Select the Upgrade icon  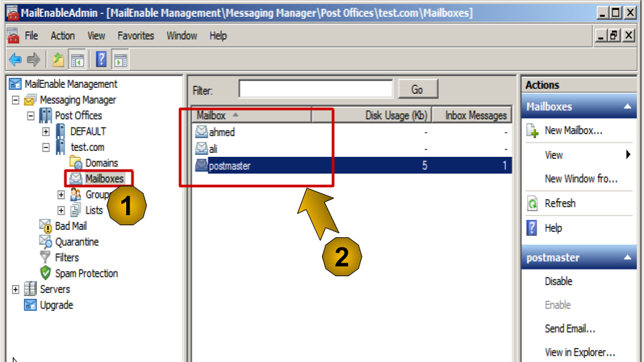[x=30, y=304]
